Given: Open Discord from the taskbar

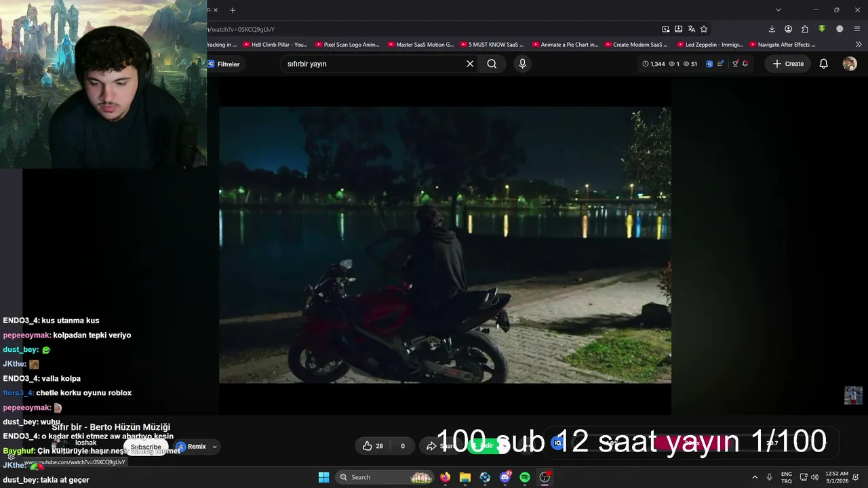Looking at the screenshot, I should click(x=505, y=477).
